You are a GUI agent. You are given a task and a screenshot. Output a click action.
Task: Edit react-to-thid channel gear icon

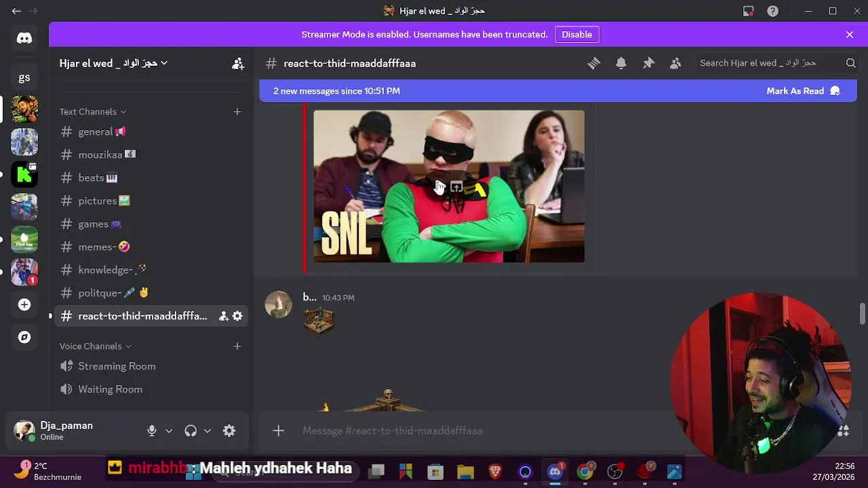point(237,316)
